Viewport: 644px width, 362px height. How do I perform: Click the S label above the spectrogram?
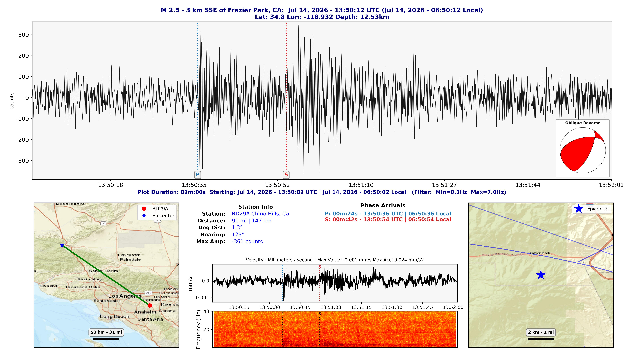320,314
